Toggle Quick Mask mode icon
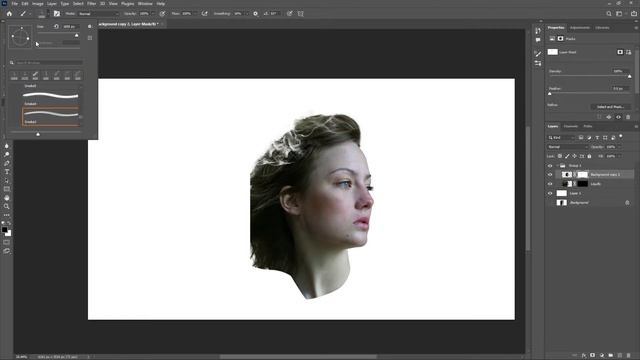 click(x=7, y=242)
